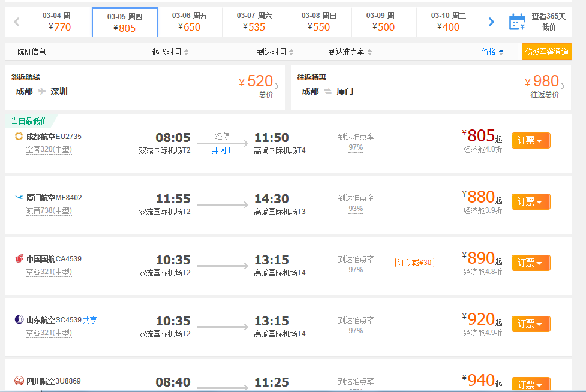
Task: Click the orange 伤残军警通道 button
Action: click(x=547, y=52)
